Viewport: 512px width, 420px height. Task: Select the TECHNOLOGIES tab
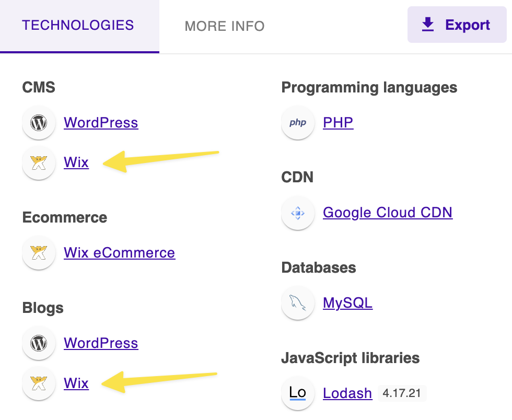click(78, 26)
